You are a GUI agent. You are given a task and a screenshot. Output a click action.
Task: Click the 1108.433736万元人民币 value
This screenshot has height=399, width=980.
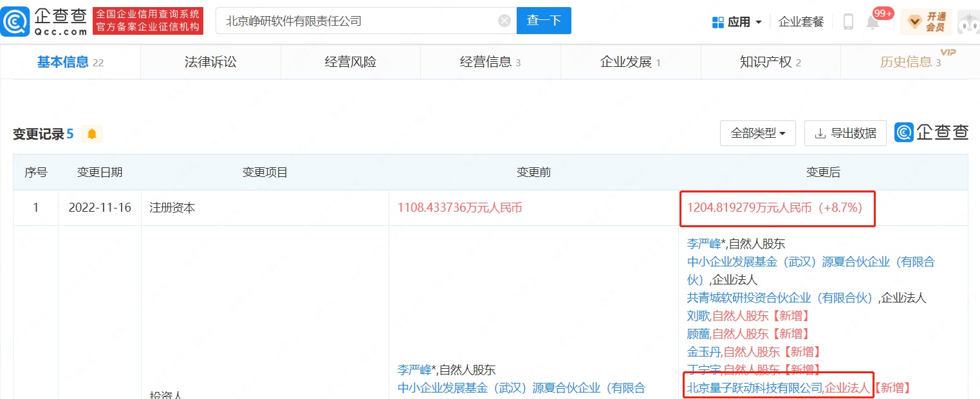pyautogui.click(x=460, y=208)
